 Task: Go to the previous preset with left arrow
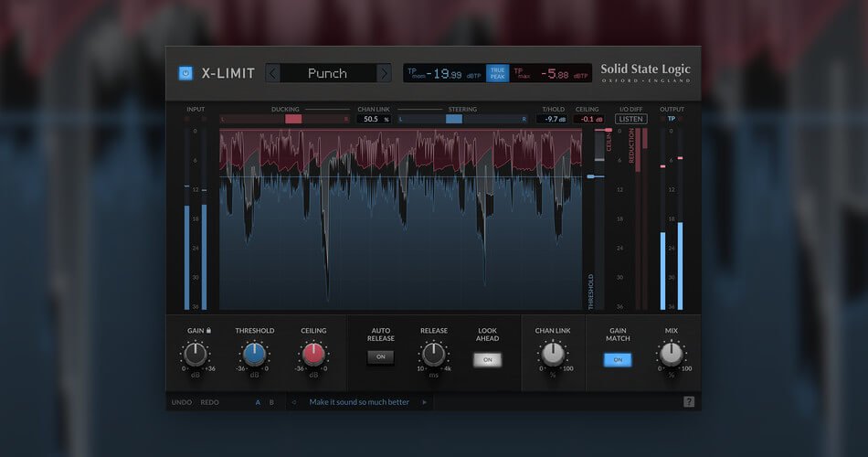[273, 73]
